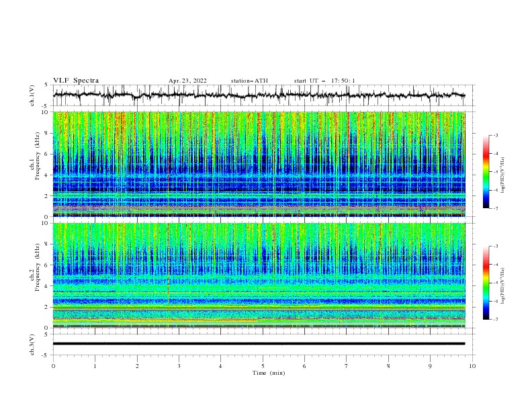Image resolution: width=532 pixels, height=411 pixels.
Task: Click the time axis tick label "3"
Action: click(179, 366)
